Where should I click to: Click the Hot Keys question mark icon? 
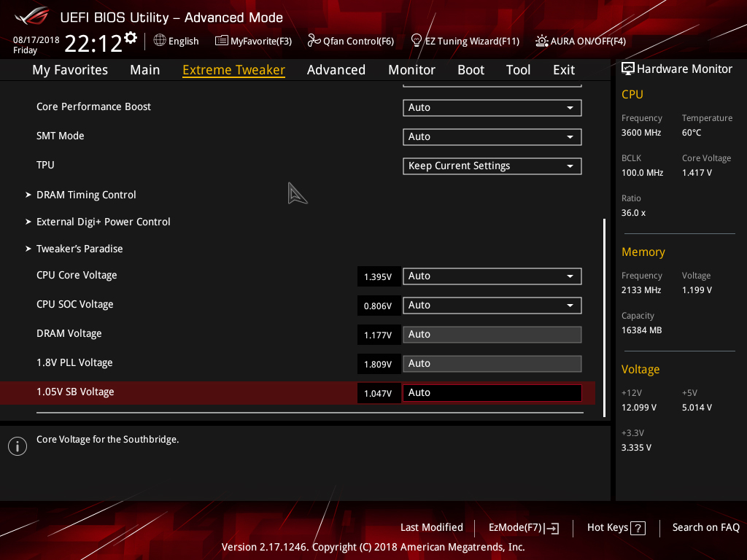pos(638,528)
